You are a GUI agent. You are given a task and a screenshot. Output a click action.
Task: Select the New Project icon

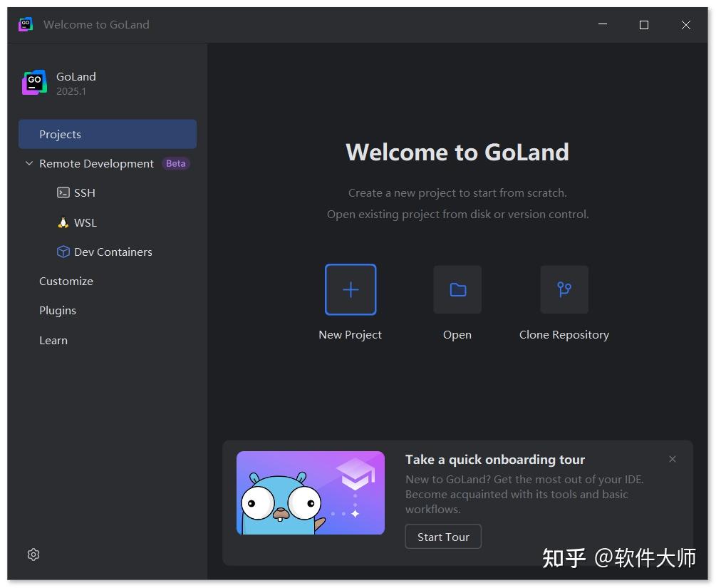pos(350,289)
